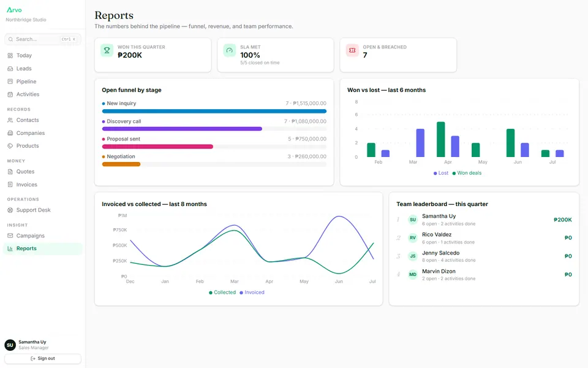Click the Products tag icon

(10, 146)
